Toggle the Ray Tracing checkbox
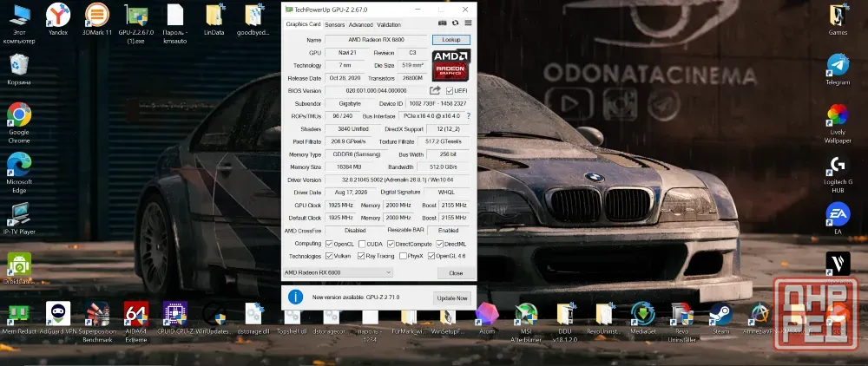Viewport: 868px width, 366px height. pyautogui.click(x=361, y=256)
